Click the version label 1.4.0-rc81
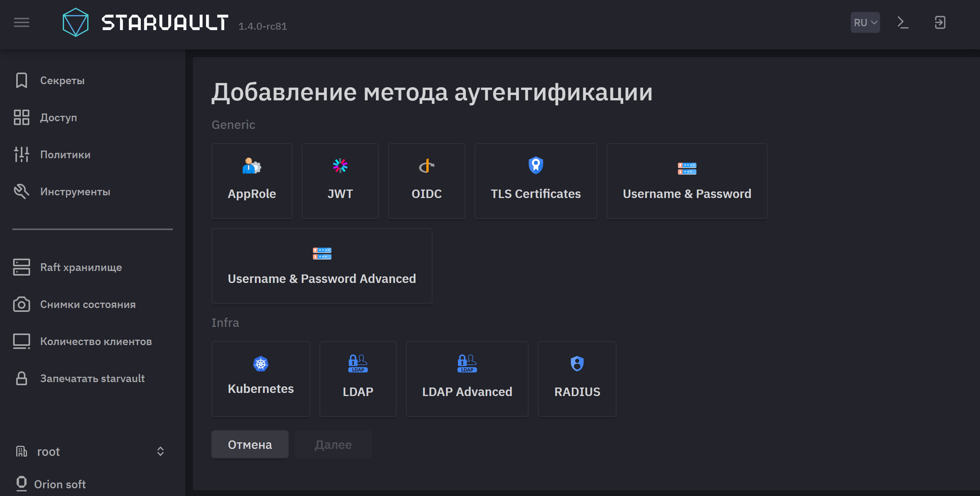 click(263, 26)
